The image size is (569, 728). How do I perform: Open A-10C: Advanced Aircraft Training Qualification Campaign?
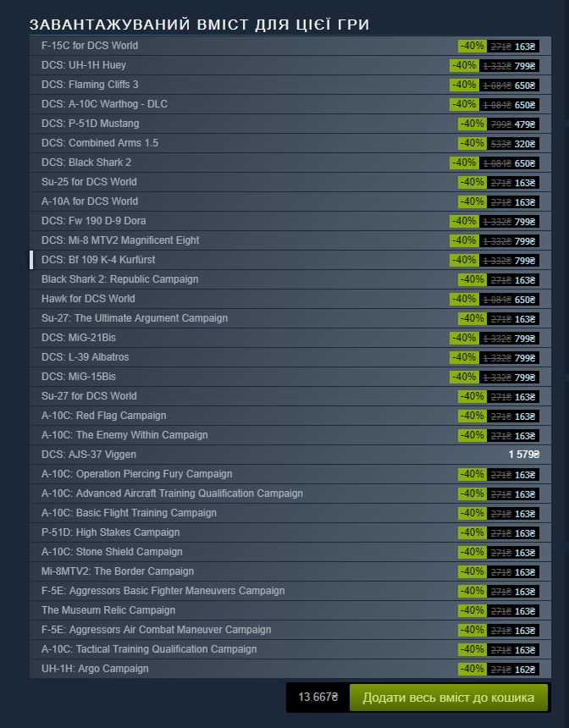290,494
